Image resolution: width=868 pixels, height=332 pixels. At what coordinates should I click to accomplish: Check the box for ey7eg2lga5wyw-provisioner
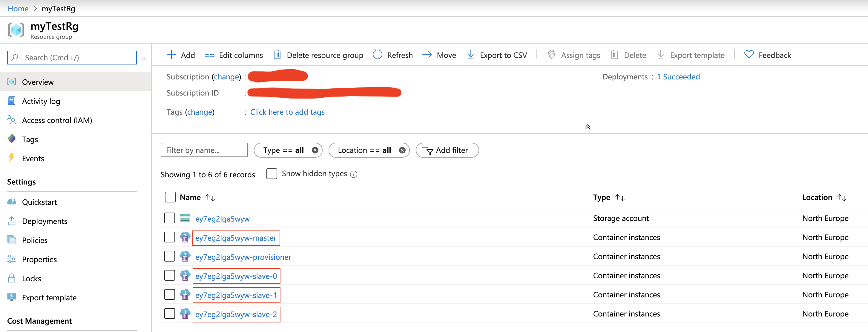pyautogui.click(x=169, y=256)
